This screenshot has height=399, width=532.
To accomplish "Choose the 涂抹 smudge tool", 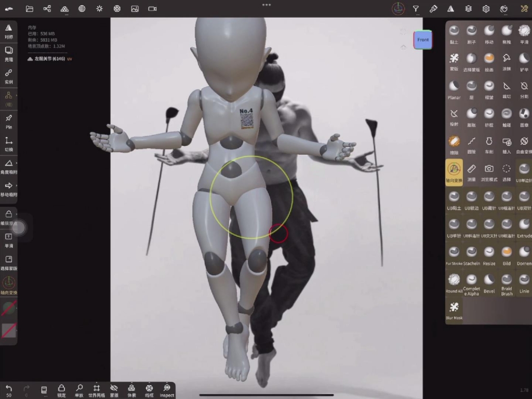I will pos(507,62).
